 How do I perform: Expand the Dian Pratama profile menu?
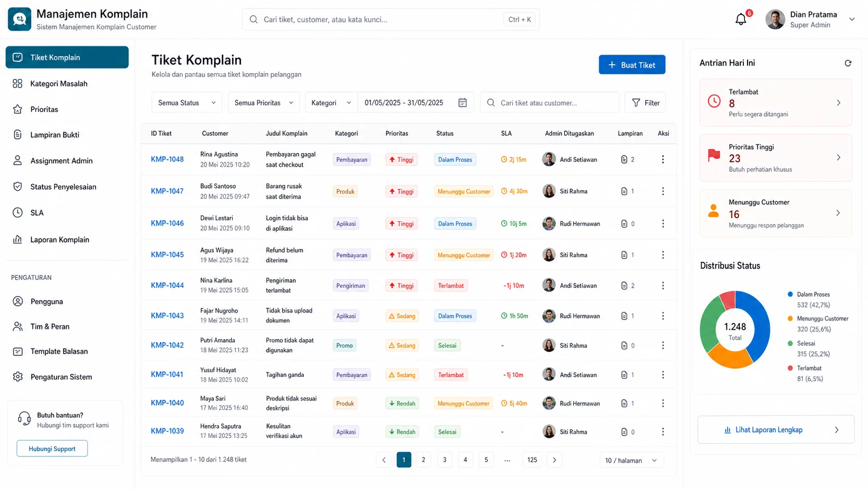[x=852, y=19]
